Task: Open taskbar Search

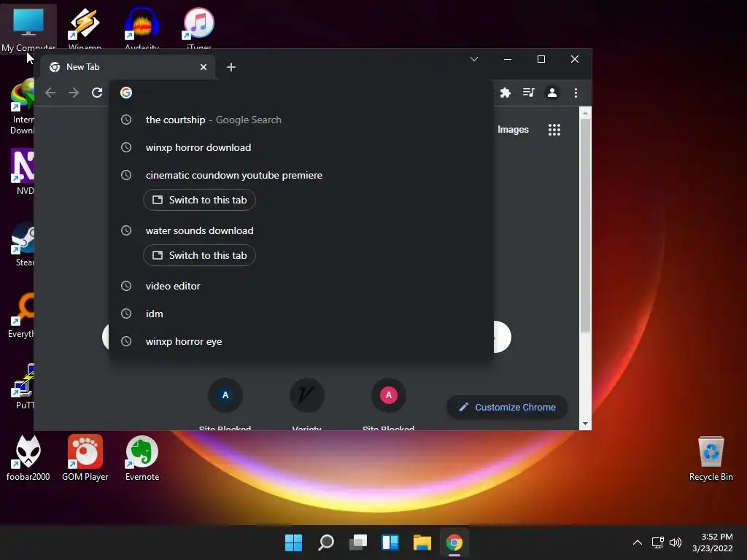Action: click(x=326, y=542)
